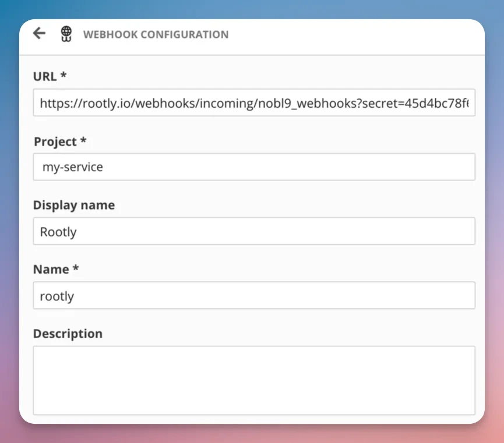504x443 pixels.
Task: Click the URL field label
Action: [45, 76]
